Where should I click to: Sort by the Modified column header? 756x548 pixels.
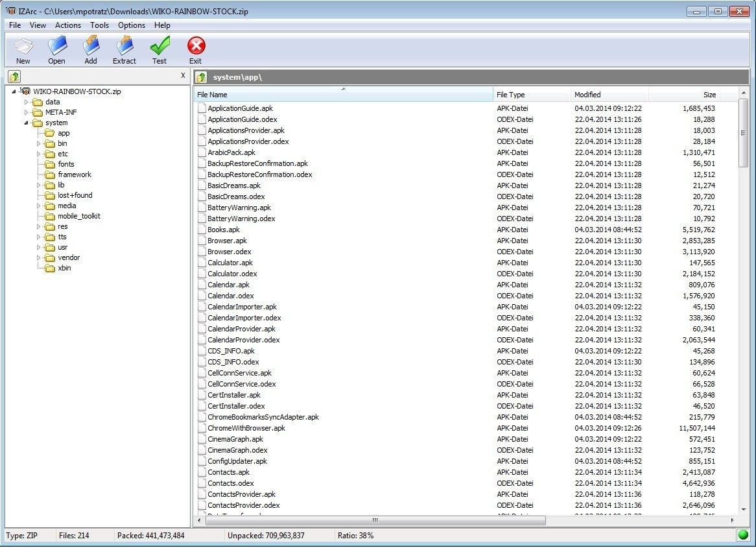610,95
